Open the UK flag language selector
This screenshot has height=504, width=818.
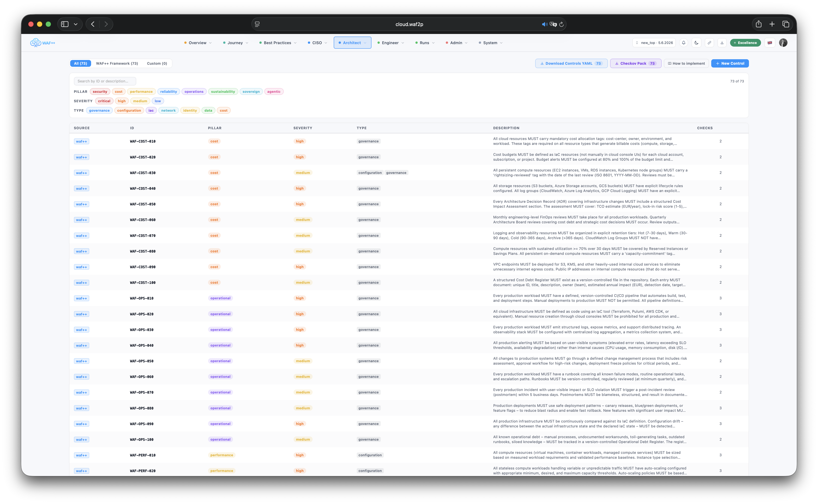point(770,43)
